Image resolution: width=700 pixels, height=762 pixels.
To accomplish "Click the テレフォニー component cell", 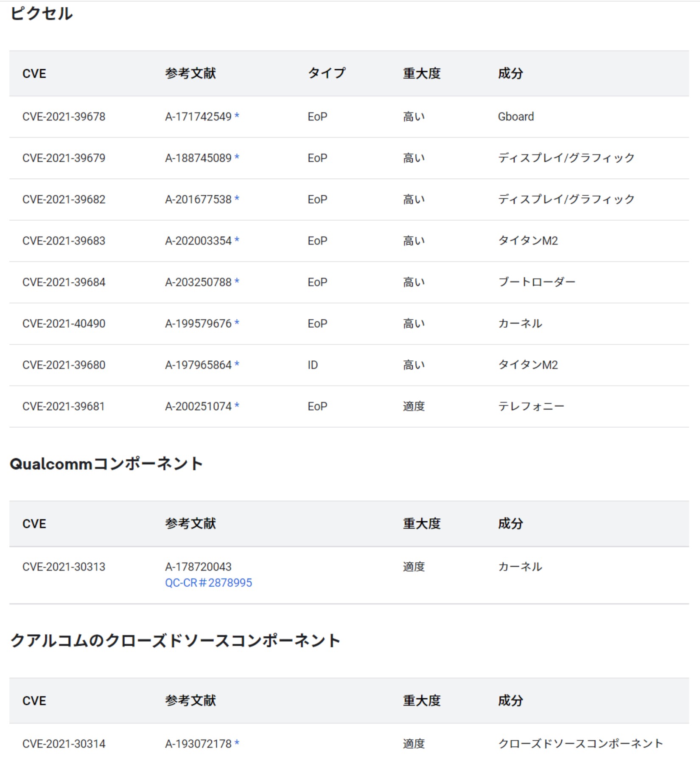I will click(x=531, y=406).
